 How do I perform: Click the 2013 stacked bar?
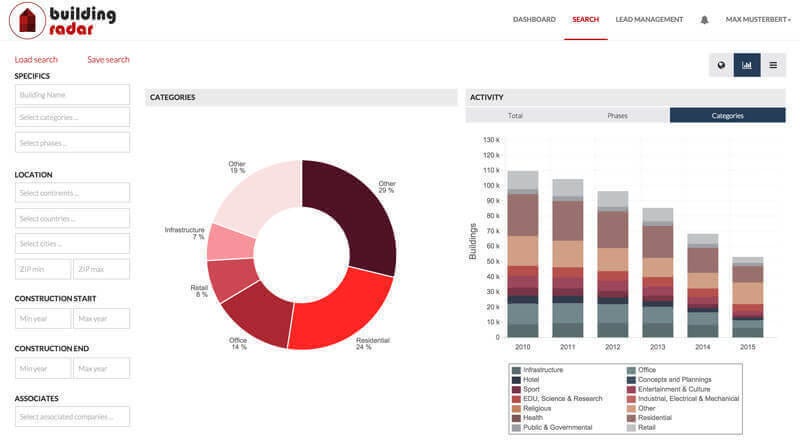[x=658, y=273]
